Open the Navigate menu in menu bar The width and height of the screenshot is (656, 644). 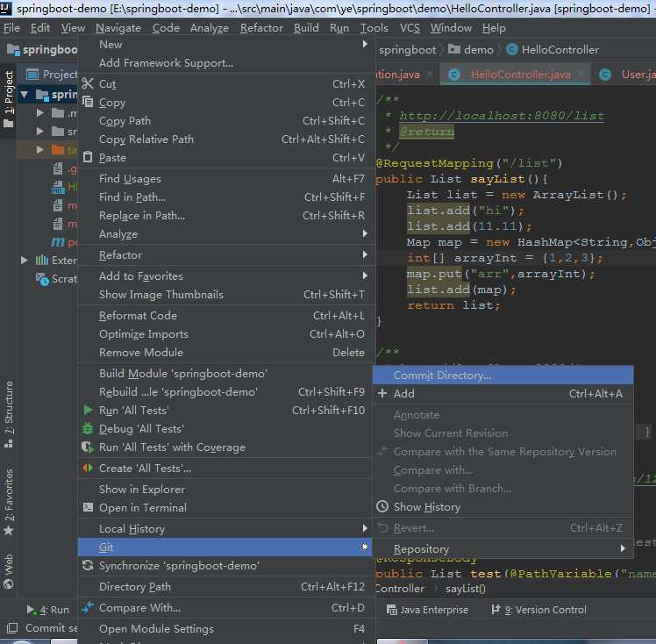118,28
